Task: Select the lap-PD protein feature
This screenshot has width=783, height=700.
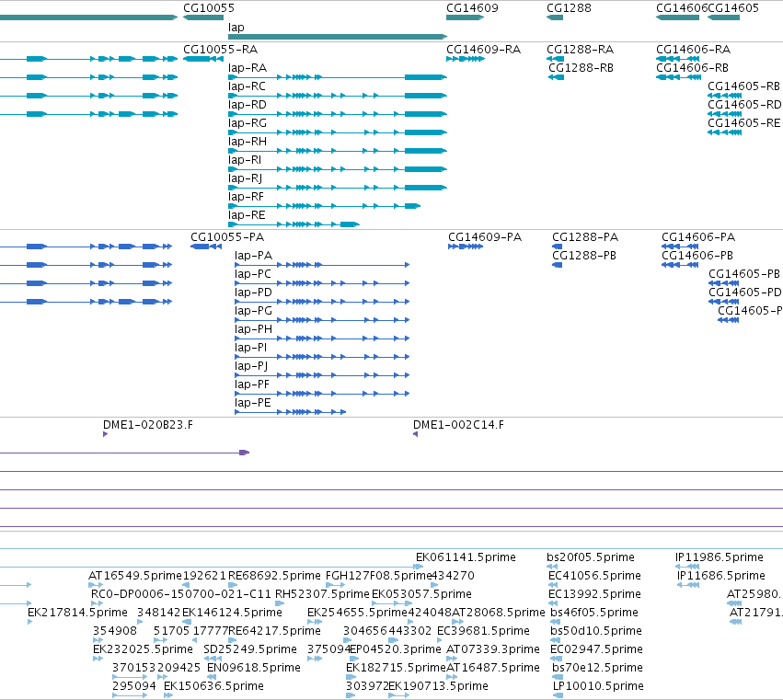Action: (x=322, y=302)
